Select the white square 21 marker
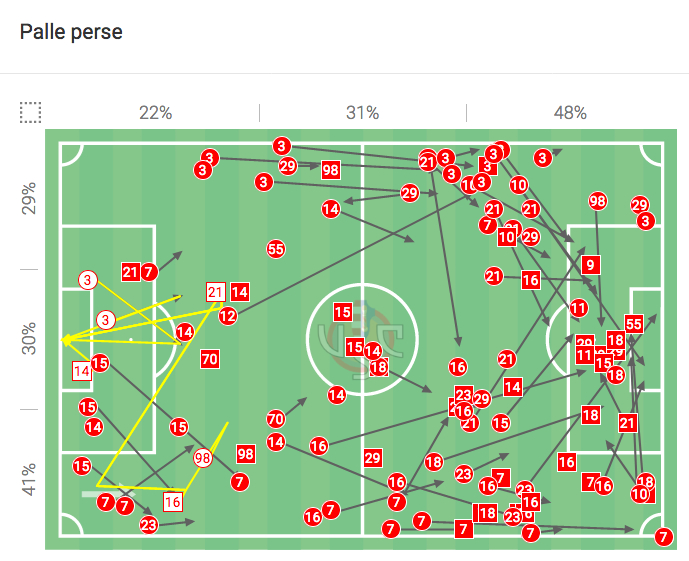Image resolution: width=689 pixels, height=561 pixels. pyautogui.click(x=215, y=292)
